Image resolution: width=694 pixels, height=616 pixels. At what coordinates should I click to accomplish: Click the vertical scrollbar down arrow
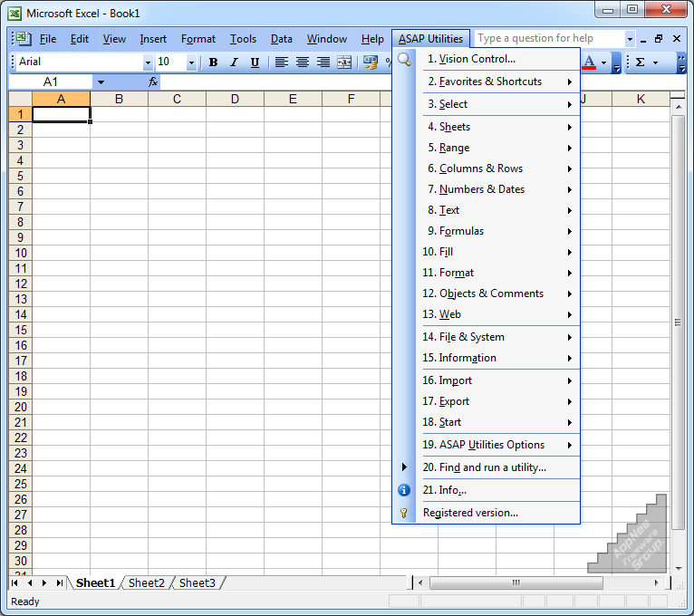679,569
